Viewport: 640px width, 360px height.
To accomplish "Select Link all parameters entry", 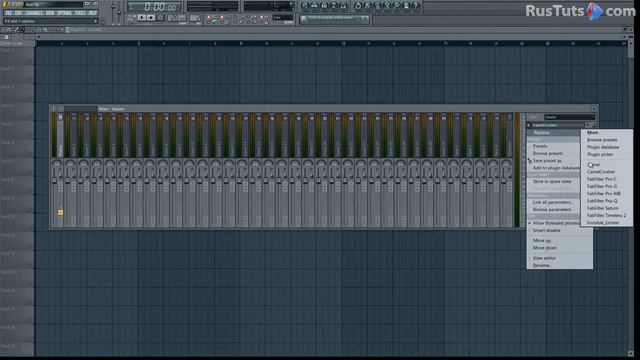I will pos(554,202).
